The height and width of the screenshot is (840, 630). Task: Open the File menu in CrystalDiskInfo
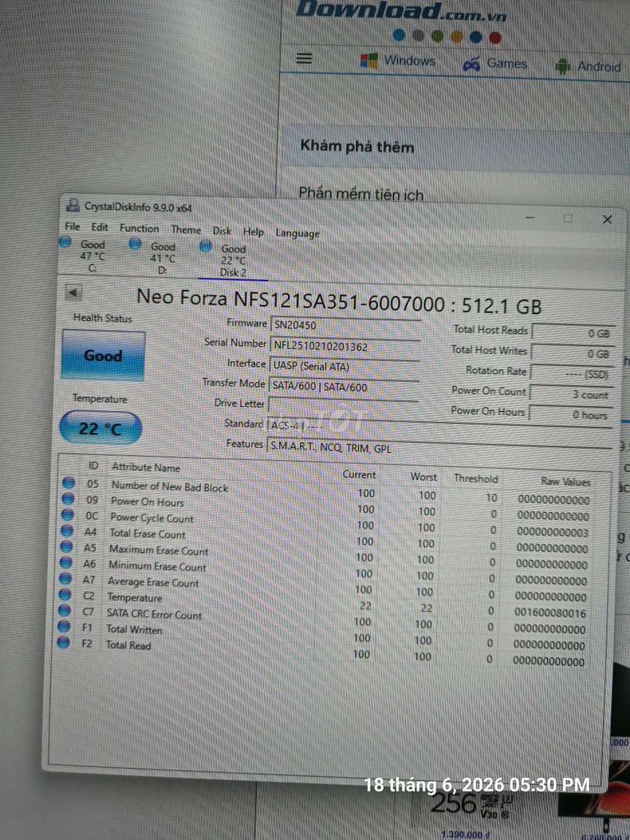pos(72,226)
